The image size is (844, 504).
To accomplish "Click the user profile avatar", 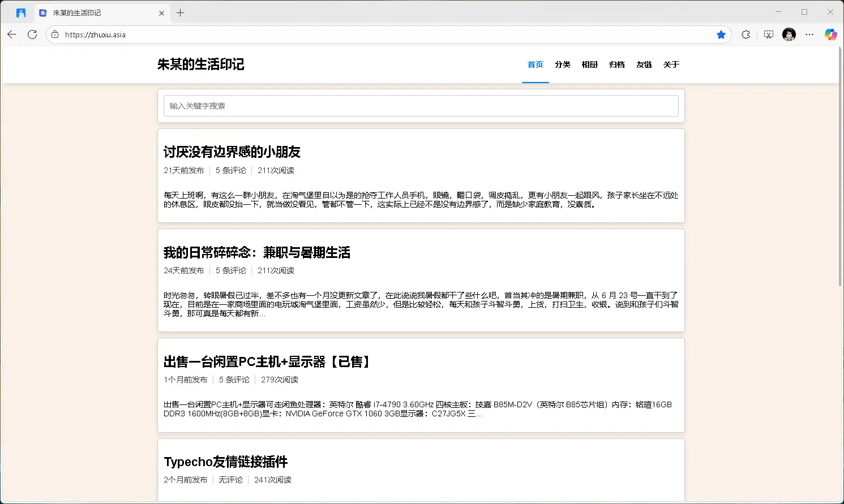I will click(x=789, y=35).
